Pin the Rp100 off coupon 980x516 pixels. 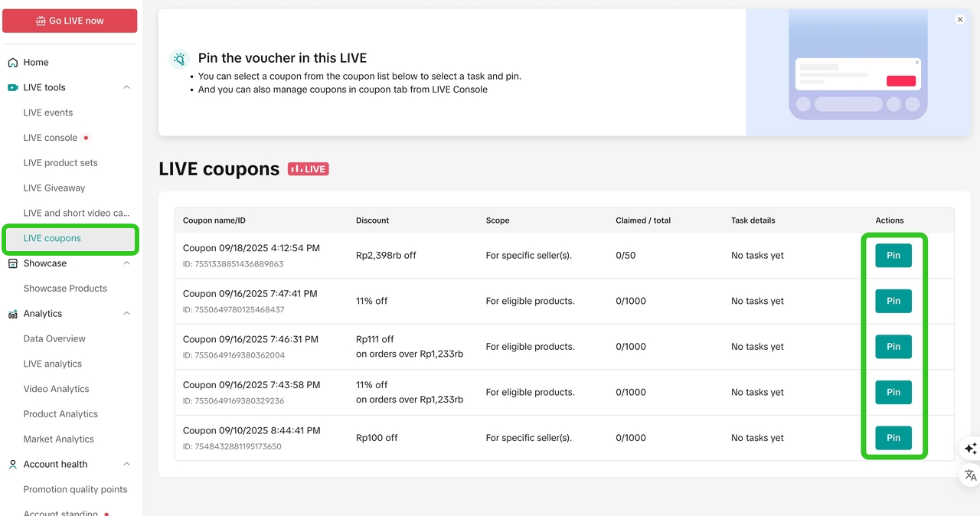tap(893, 438)
